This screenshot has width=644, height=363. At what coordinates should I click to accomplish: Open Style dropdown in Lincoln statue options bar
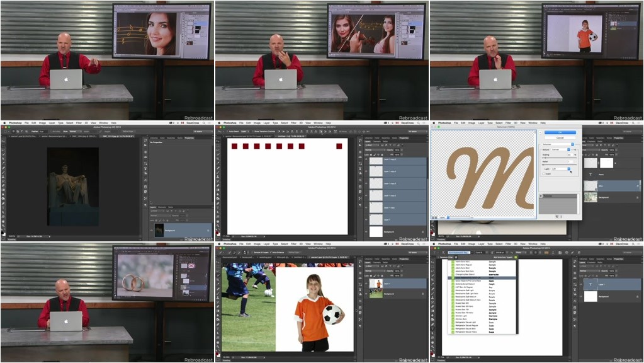point(75,132)
